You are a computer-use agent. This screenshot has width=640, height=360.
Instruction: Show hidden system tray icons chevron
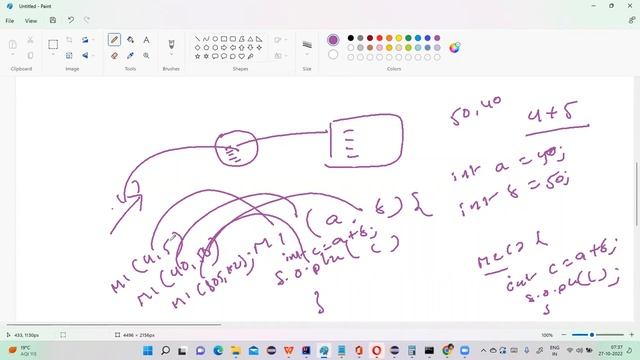[x=483, y=350]
